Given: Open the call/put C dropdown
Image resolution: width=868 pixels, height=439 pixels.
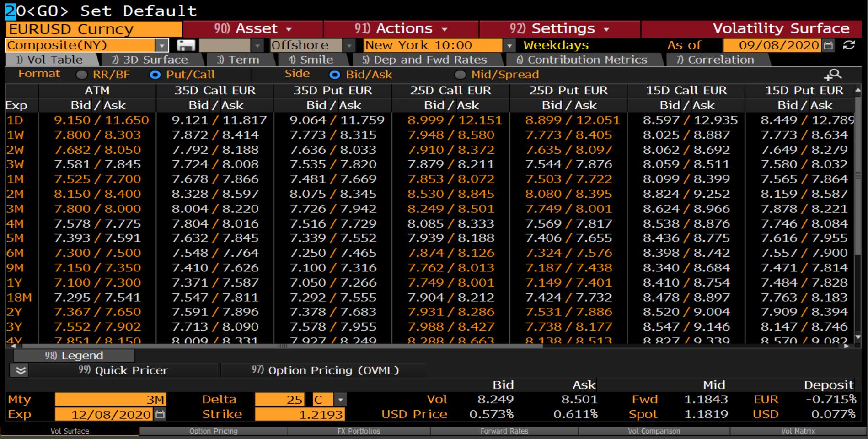Looking at the screenshot, I should coord(340,400).
